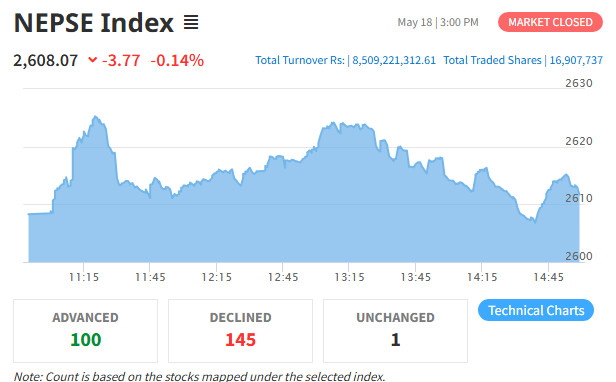616x382 pixels.
Task: Click the -0.14% percentage change
Action: pyautogui.click(x=177, y=61)
